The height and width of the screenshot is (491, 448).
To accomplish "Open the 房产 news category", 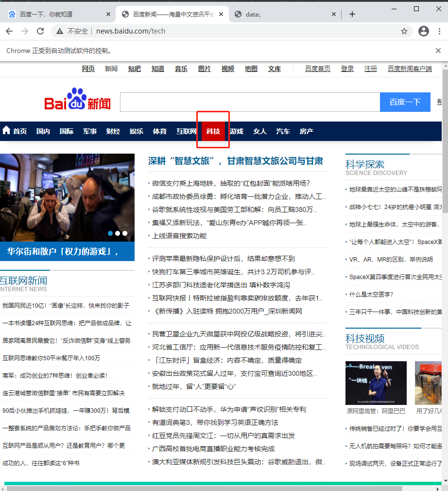I will coord(307,131).
